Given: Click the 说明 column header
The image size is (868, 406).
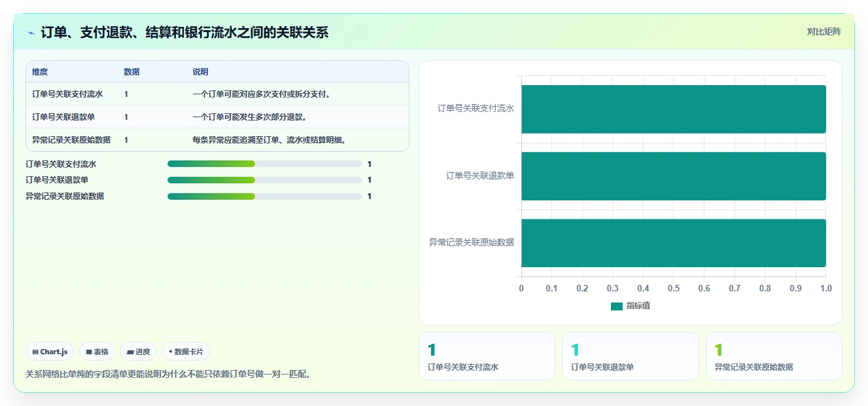Looking at the screenshot, I should (x=200, y=72).
